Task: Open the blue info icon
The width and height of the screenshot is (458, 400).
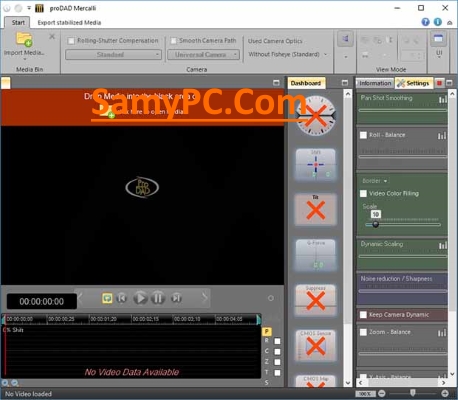Action: (438, 22)
